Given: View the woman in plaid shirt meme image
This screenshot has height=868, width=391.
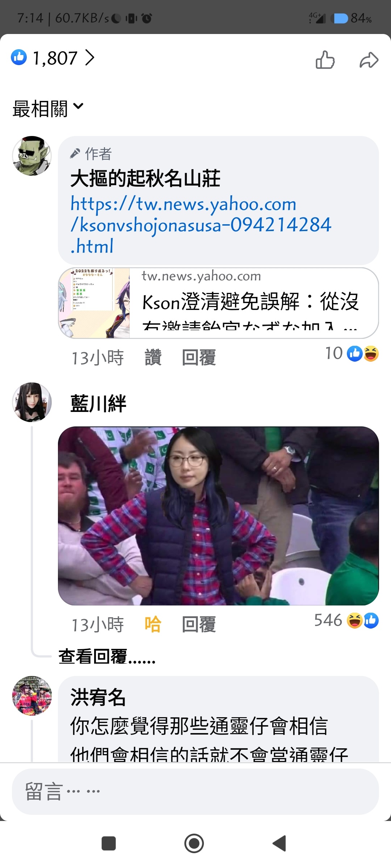Looking at the screenshot, I should pyautogui.click(x=218, y=516).
